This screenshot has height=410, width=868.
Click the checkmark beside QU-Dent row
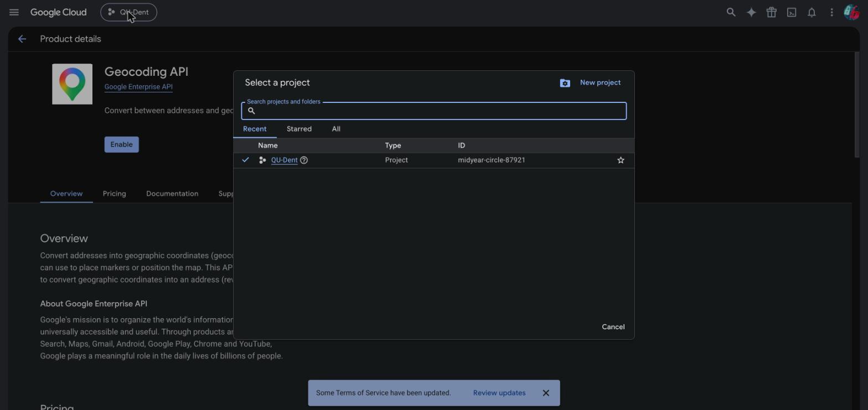(x=245, y=160)
